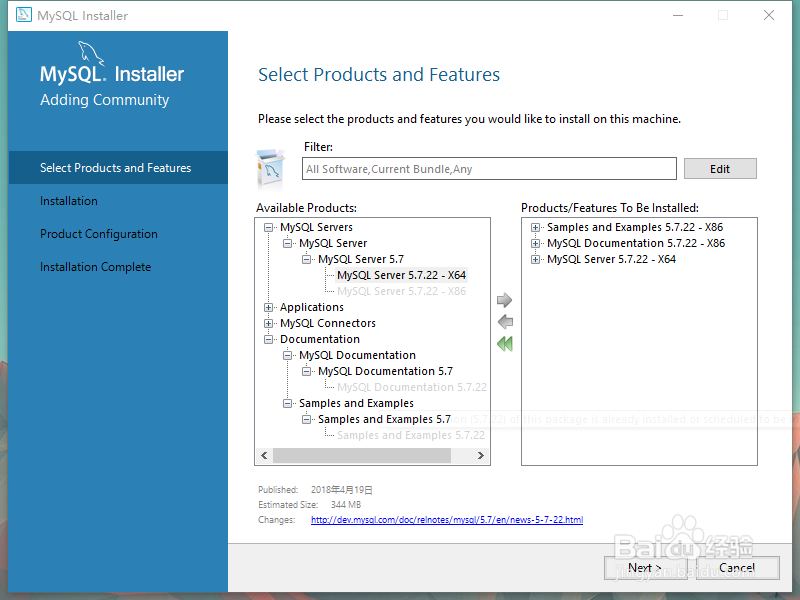Go to the Installation step in sidebar
Screen dimensions: 800x600
click(x=69, y=201)
